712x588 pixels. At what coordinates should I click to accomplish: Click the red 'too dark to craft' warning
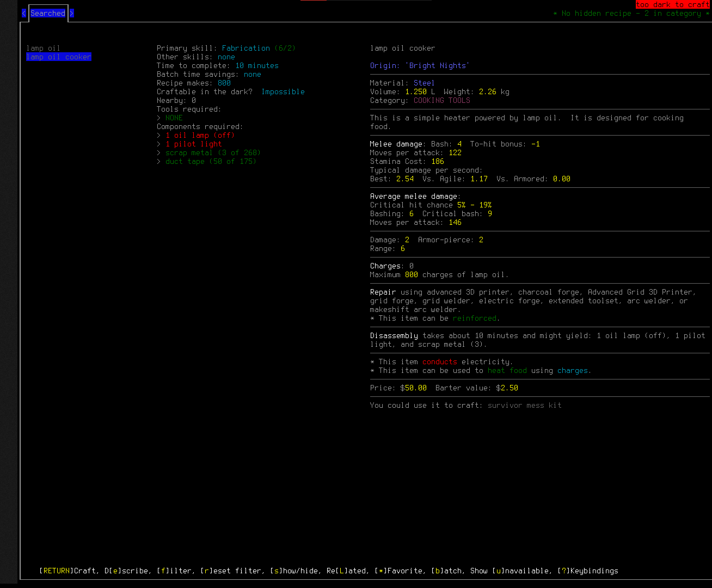coord(673,4)
